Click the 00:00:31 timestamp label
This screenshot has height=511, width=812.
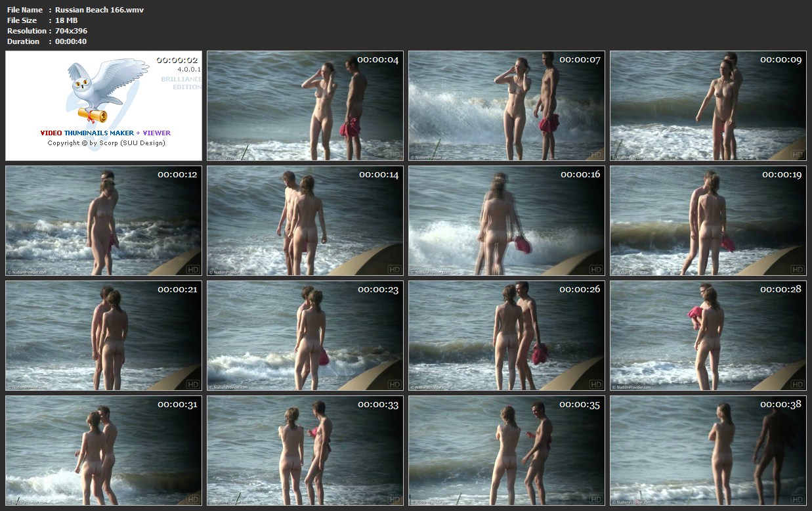177,405
